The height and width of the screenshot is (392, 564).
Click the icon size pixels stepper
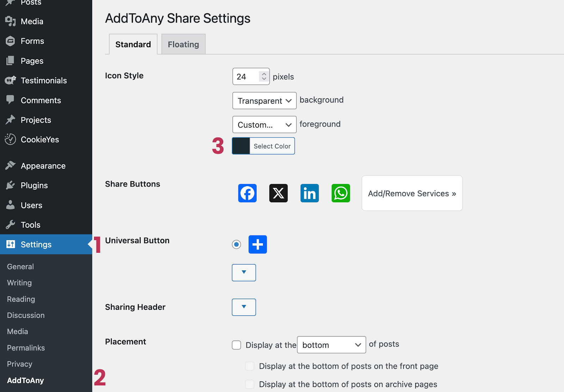click(264, 76)
